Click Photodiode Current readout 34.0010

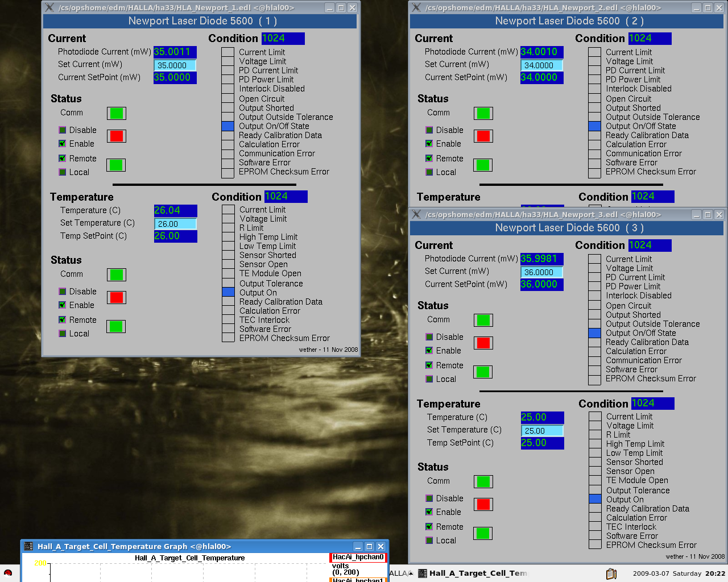click(x=542, y=52)
